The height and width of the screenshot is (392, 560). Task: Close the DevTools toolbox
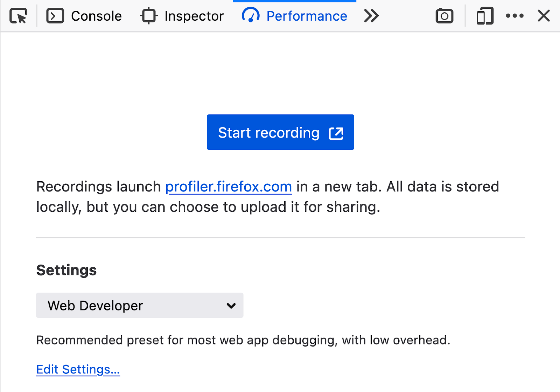[544, 16]
